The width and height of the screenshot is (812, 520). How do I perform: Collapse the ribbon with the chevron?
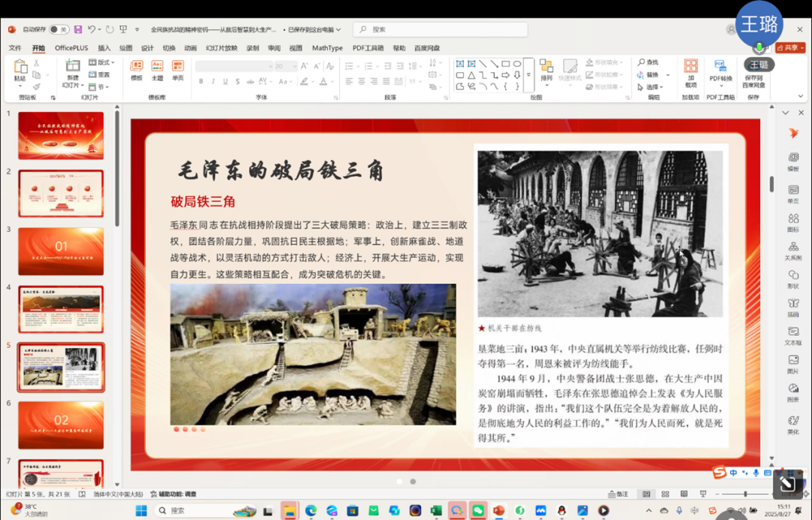pos(801,96)
